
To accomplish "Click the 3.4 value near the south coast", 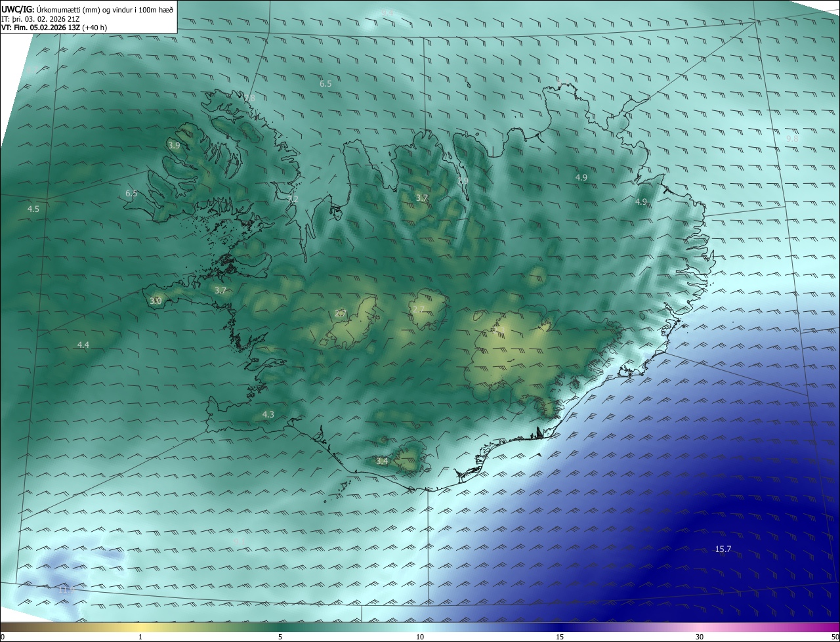I will pos(382,461).
